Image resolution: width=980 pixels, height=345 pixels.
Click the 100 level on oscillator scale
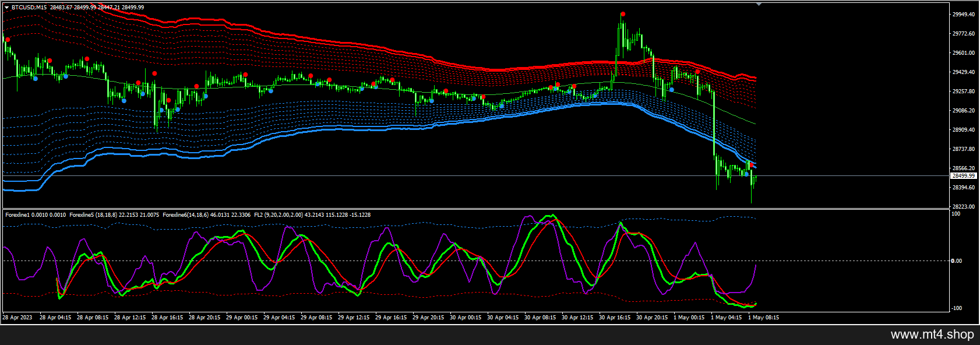[x=956, y=214]
